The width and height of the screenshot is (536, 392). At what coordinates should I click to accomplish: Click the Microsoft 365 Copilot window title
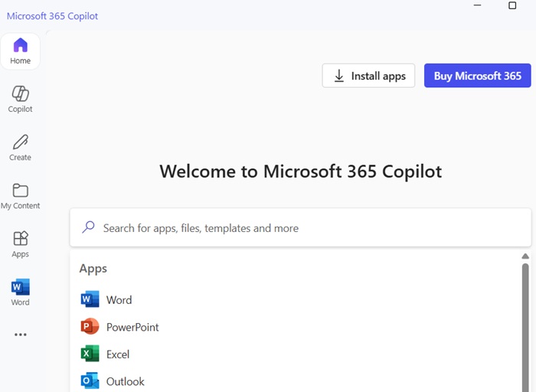[x=52, y=16]
